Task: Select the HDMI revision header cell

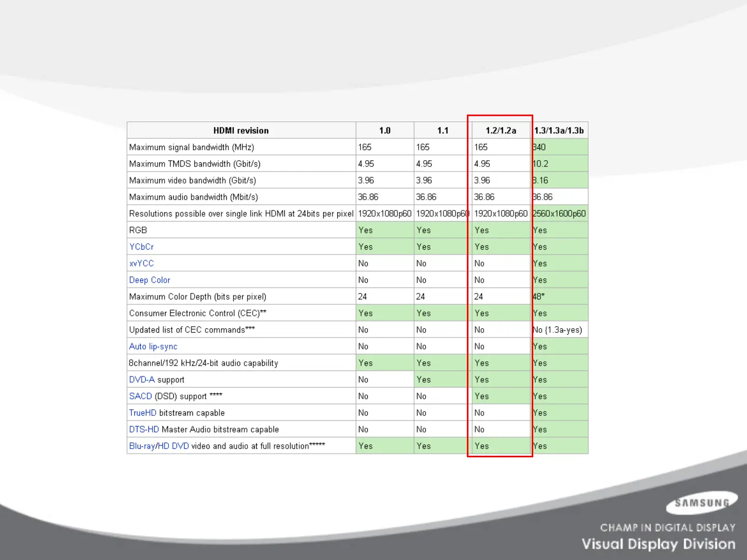Action: tap(241, 131)
